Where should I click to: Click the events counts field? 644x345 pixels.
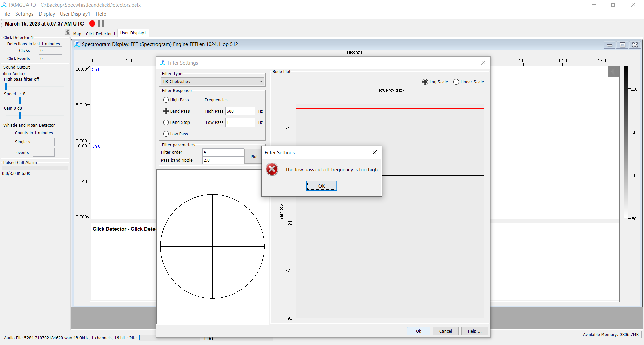pyautogui.click(x=44, y=152)
